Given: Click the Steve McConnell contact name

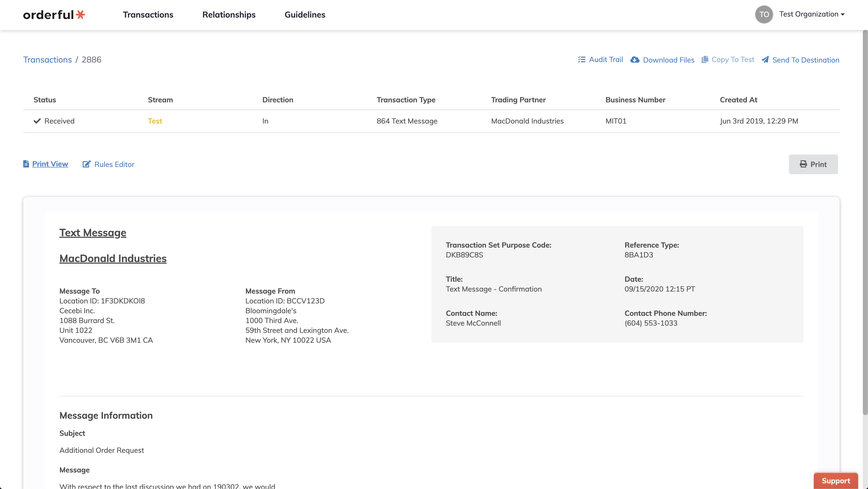Looking at the screenshot, I should [473, 323].
